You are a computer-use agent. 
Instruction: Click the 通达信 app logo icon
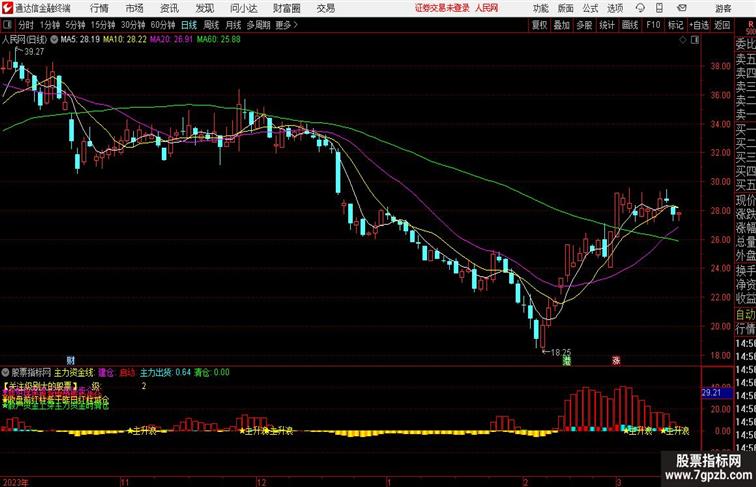click(x=7, y=8)
